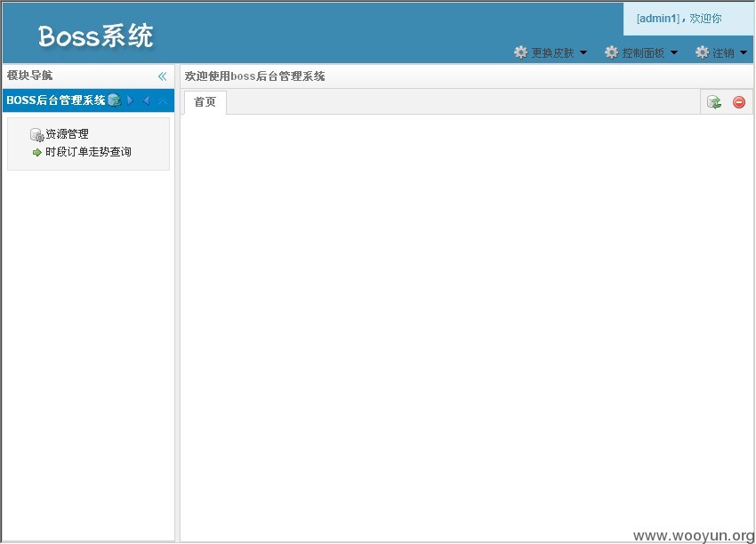Select the BOSS后台管理系统 accordion title
This screenshot has height=544, width=756.
click(x=55, y=100)
